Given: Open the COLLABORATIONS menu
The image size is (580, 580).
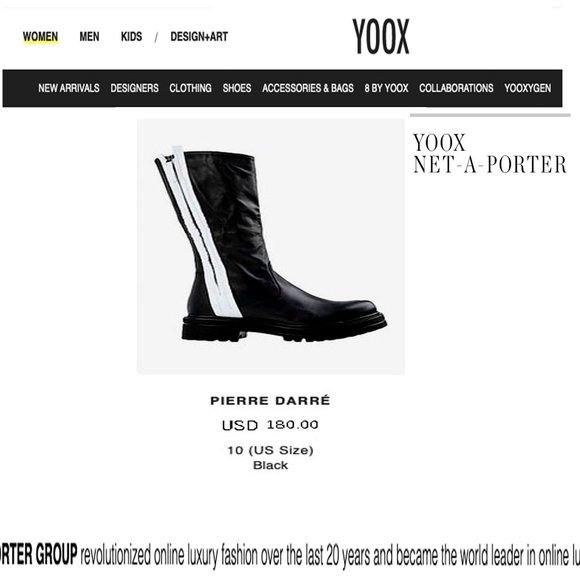Looking at the screenshot, I should click(456, 88).
